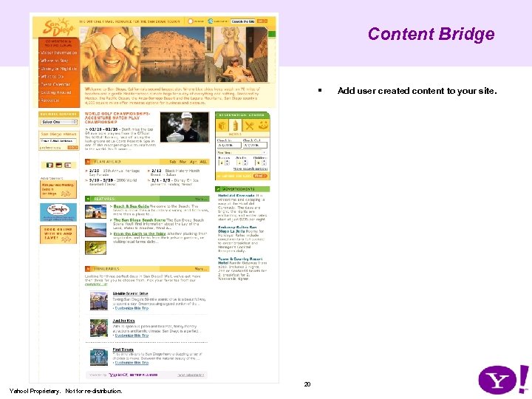Open Embassy Suites San Diego La Jolla link
The width and height of the screenshot is (532, 399).
pyautogui.click(x=237, y=229)
